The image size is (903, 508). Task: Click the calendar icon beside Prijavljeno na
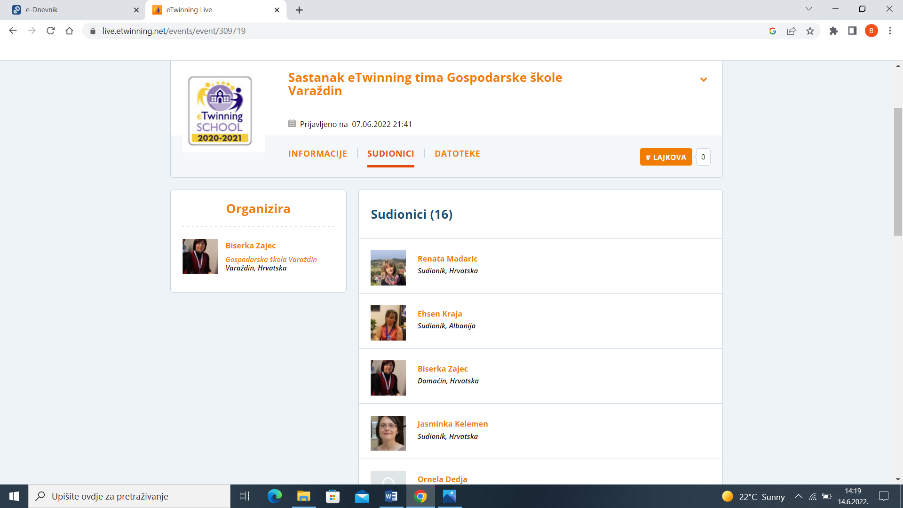pyautogui.click(x=292, y=123)
